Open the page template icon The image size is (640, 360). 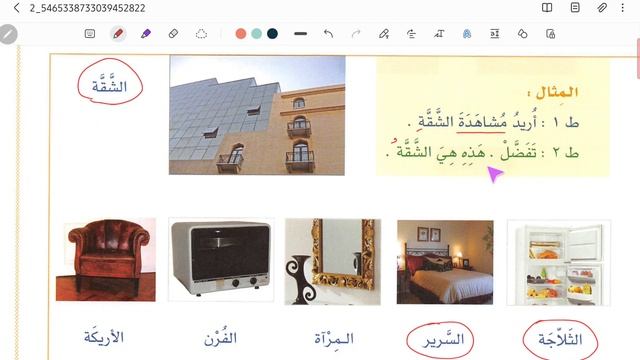point(575,8)
